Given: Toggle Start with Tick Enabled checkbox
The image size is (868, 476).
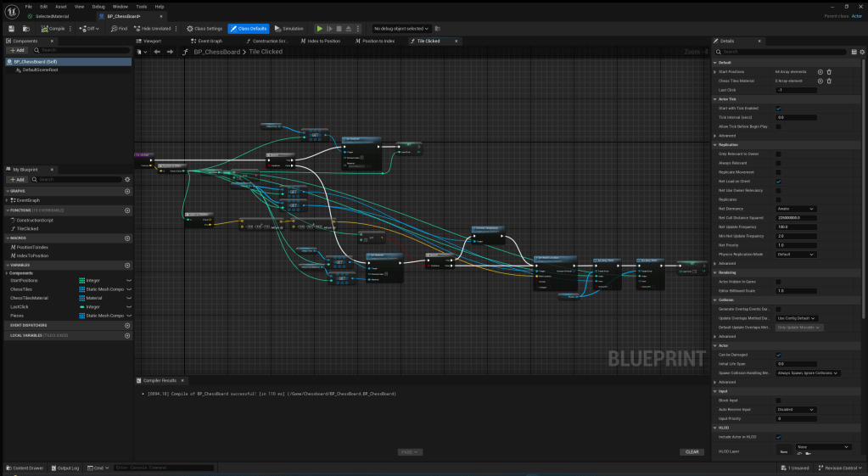Looking at the screenshot, I should tap(778, 108).
